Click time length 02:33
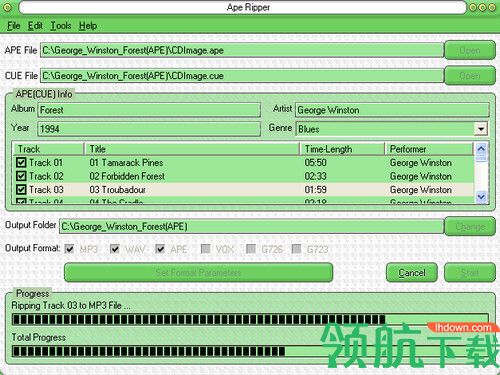Screen dimensions: 500x375 (315, 176)
